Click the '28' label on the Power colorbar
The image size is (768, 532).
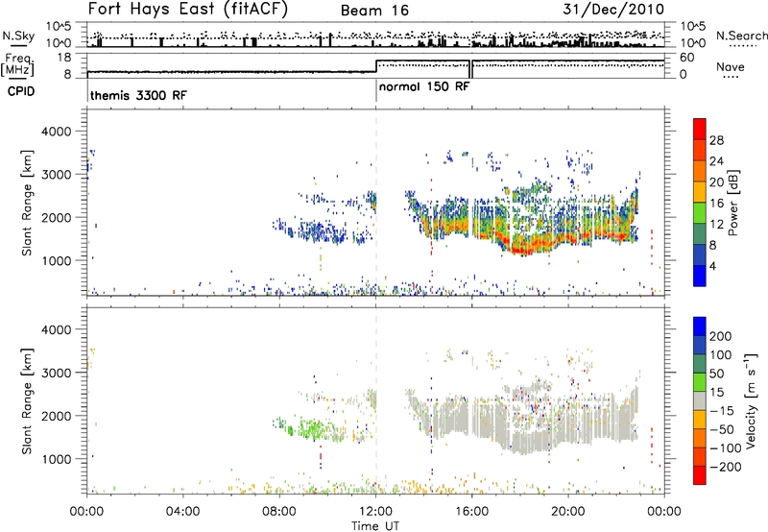pyautogui.click(x=716, y=140)
